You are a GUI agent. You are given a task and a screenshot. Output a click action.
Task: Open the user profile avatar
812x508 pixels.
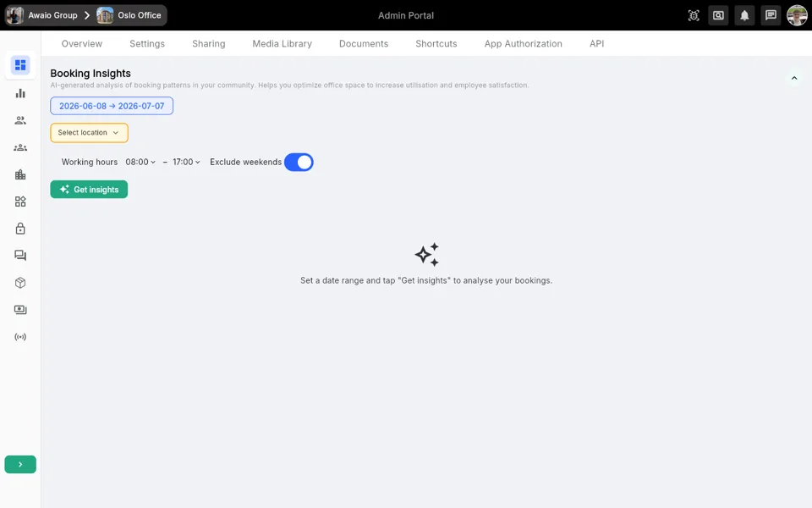tap(797, 15)
